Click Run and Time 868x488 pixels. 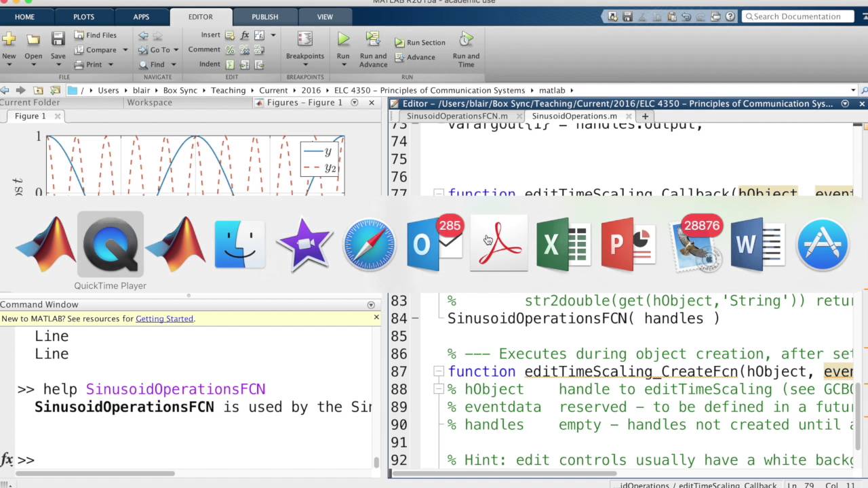(x=466, y=49)
